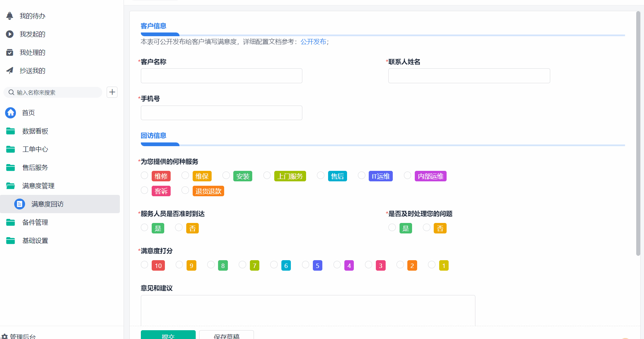
Task: Rate satisfaction score 9
Action: [x=179, y=265]
